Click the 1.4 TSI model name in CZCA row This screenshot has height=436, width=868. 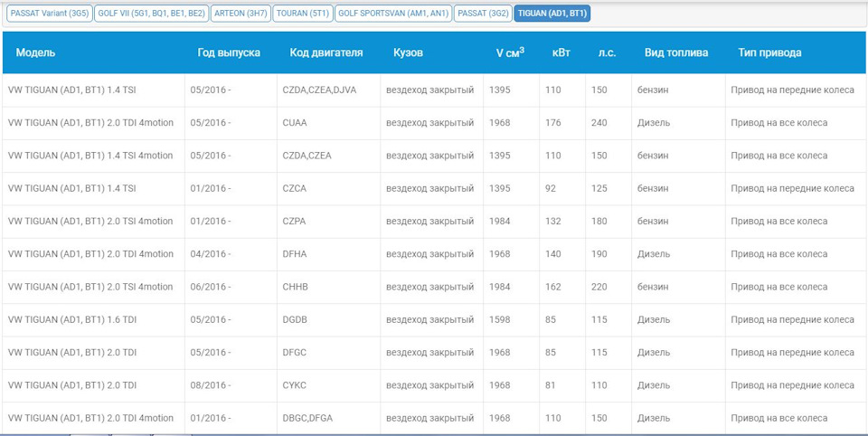(x=72, y=188)
